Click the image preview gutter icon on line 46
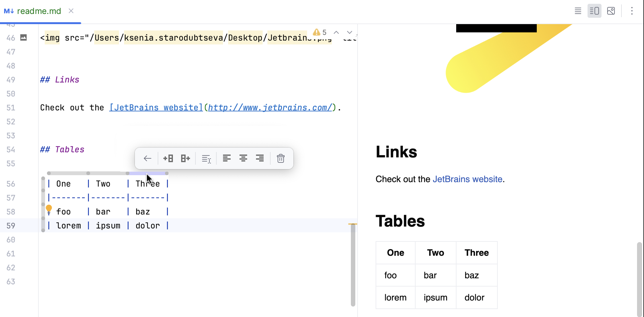 tap(23, 37)
